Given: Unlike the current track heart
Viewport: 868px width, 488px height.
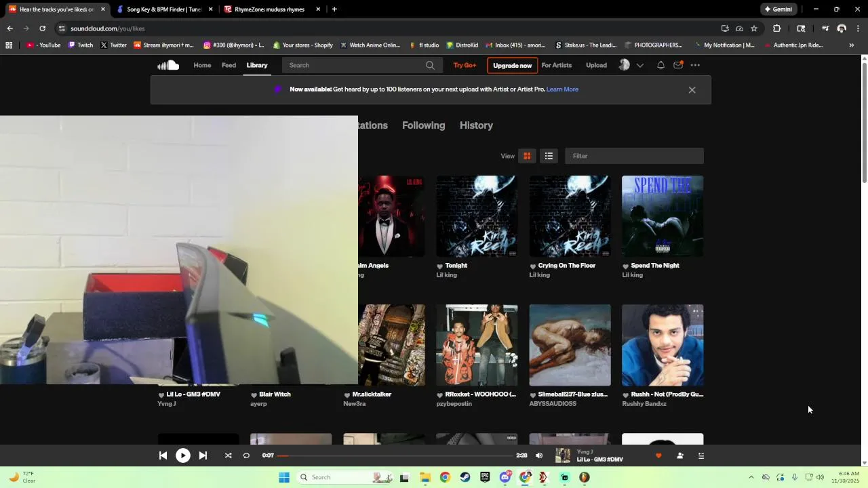Looking at the screenshot, I should (658, 455).
